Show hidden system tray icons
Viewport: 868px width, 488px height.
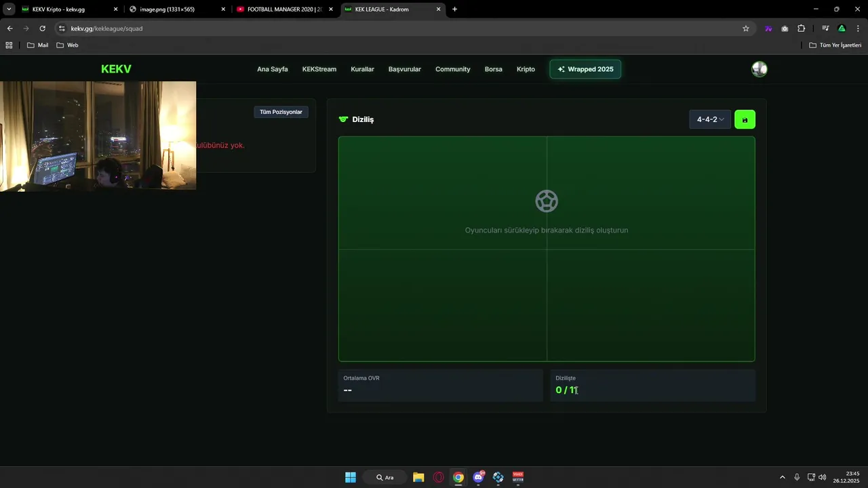coord(783,477)
